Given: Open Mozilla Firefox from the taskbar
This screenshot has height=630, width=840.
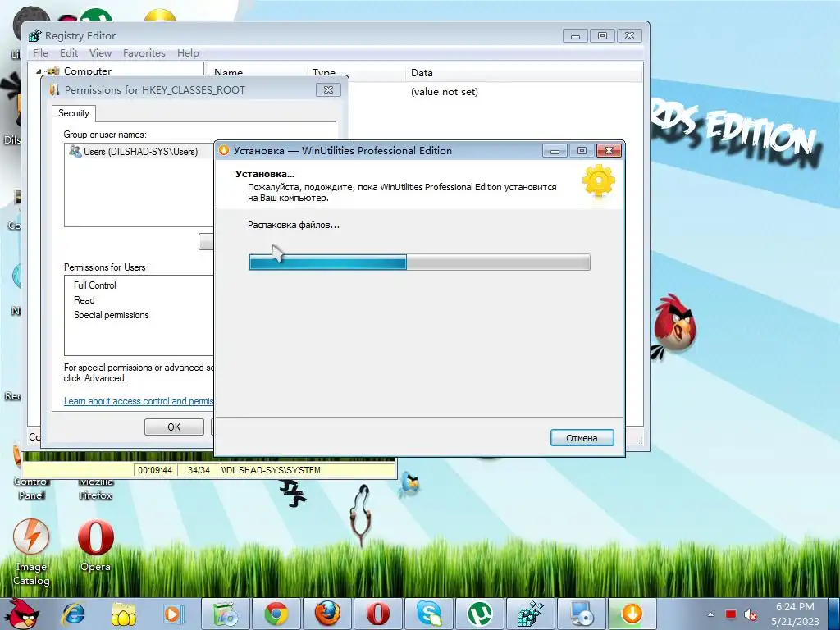Looking at the screenshot, I should coord(327,614).
